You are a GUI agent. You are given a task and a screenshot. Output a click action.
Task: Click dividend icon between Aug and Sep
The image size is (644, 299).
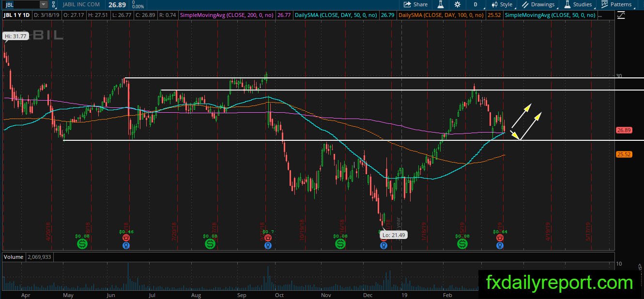tap(211, 244)
